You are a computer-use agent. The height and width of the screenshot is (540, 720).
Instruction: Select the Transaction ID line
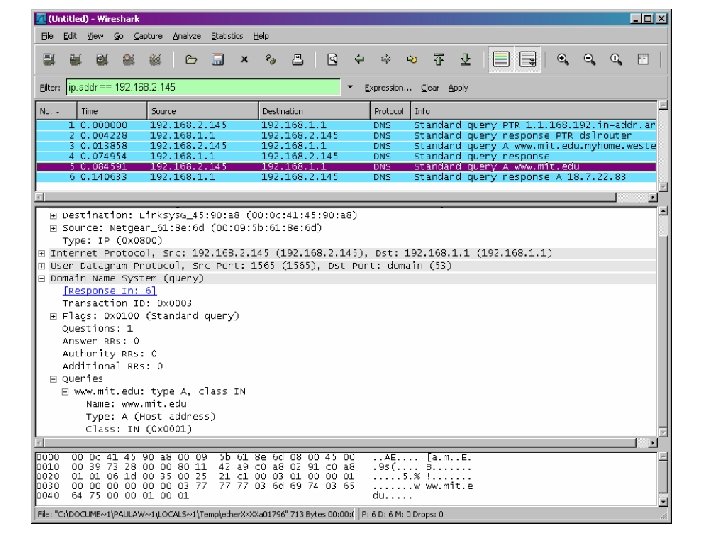[x=127, y=303]
